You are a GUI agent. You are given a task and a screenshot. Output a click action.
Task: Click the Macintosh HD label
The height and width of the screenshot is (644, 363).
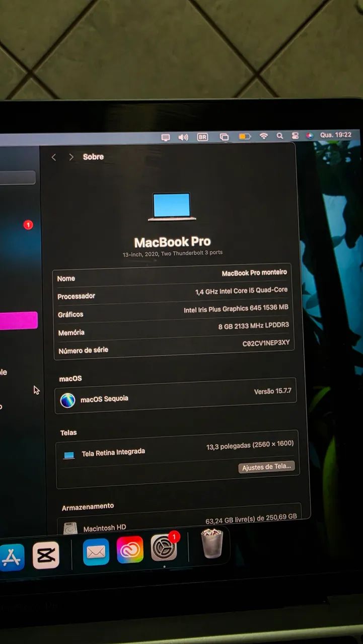tap(105, 528)
